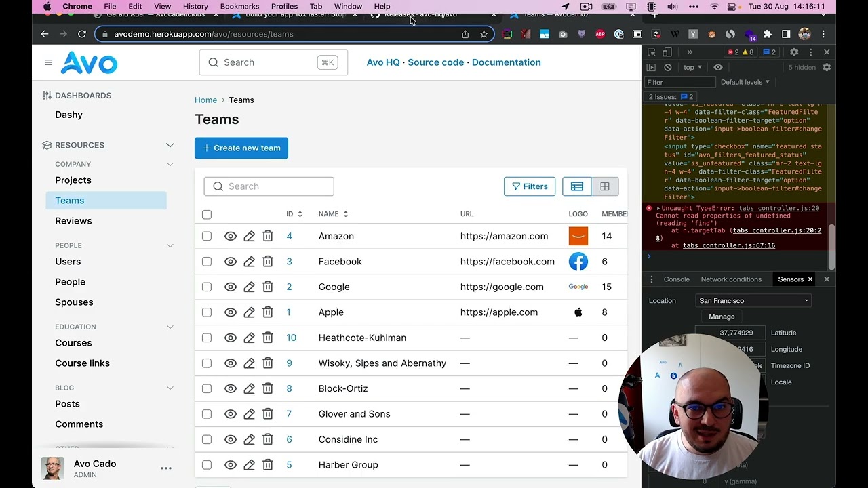
Task: Focus the teams table search field
Action: coord(269,186)
